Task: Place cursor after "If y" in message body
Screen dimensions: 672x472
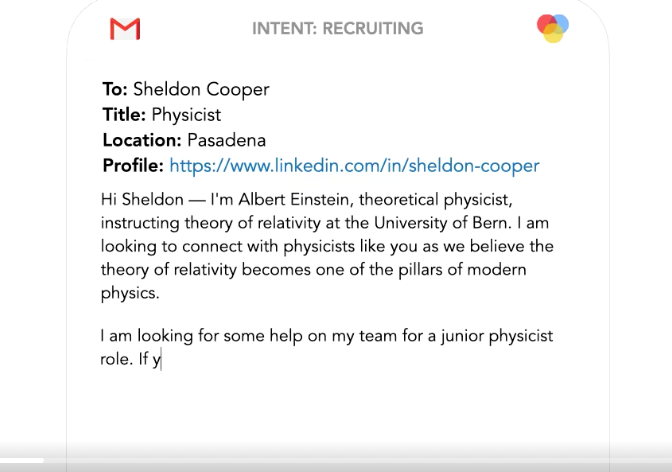Action: tap(162, 359)
